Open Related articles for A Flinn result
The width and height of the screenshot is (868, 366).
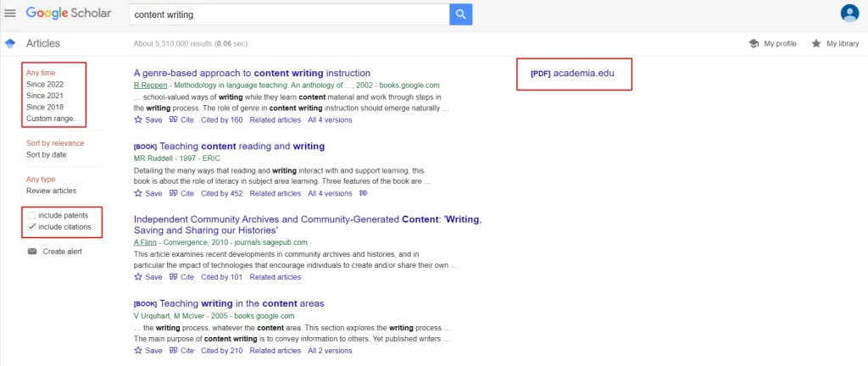tap(275, 277)
